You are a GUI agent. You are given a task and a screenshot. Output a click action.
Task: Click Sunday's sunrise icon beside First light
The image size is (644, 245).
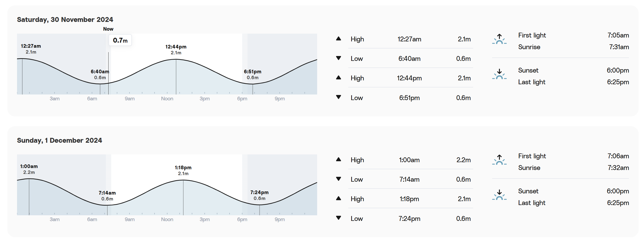(x=499, y=160)
